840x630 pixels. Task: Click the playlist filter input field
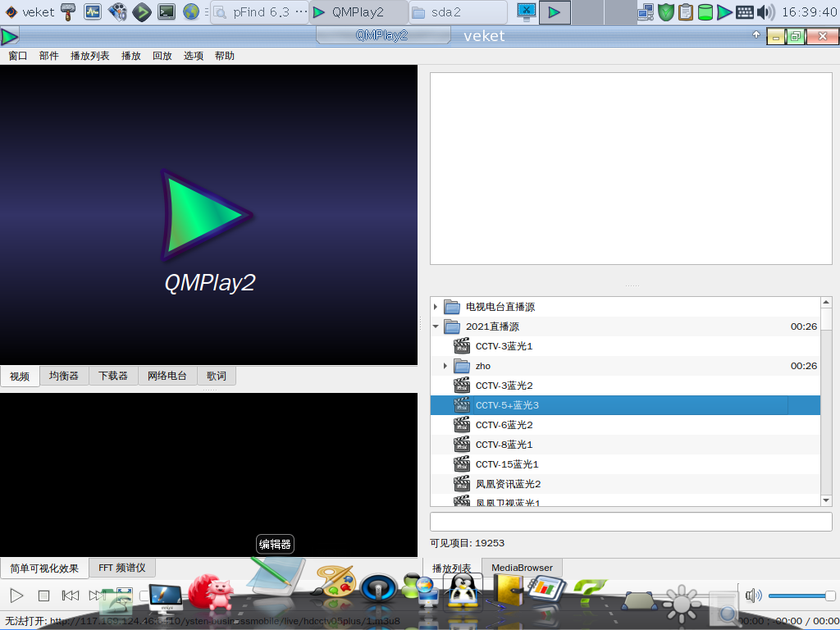tap(631, 521)
